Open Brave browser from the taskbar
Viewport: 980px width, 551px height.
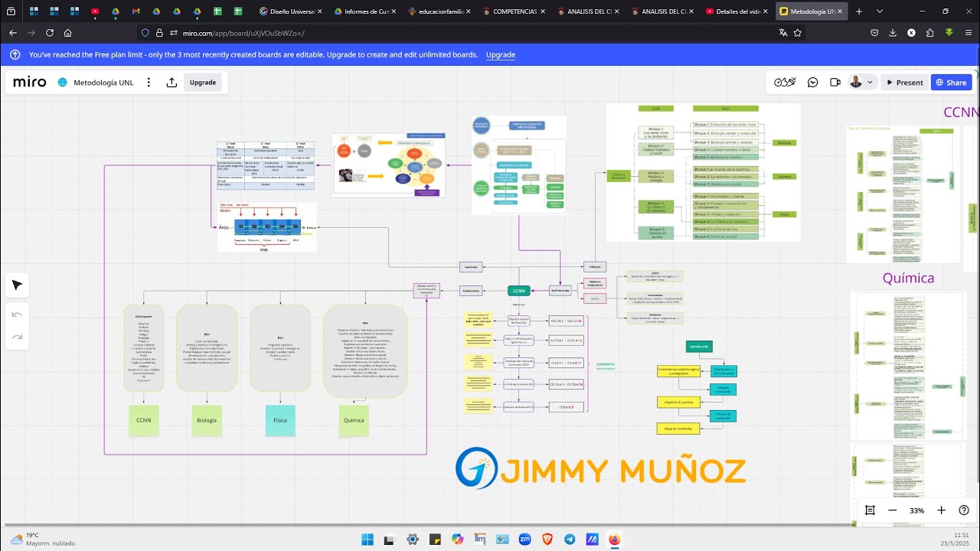pyautogui.click(x=547, y=540)
